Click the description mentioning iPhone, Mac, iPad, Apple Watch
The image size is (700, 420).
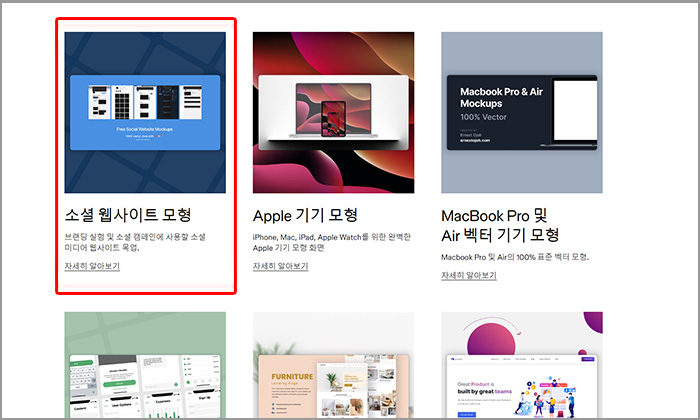[x=332, y=242]
